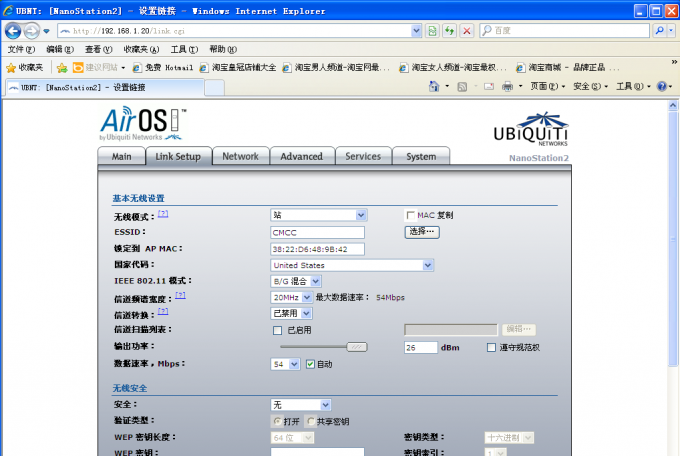Click the search magnifier button
This screenshot has height=456, width=680.
coord(659,31)
